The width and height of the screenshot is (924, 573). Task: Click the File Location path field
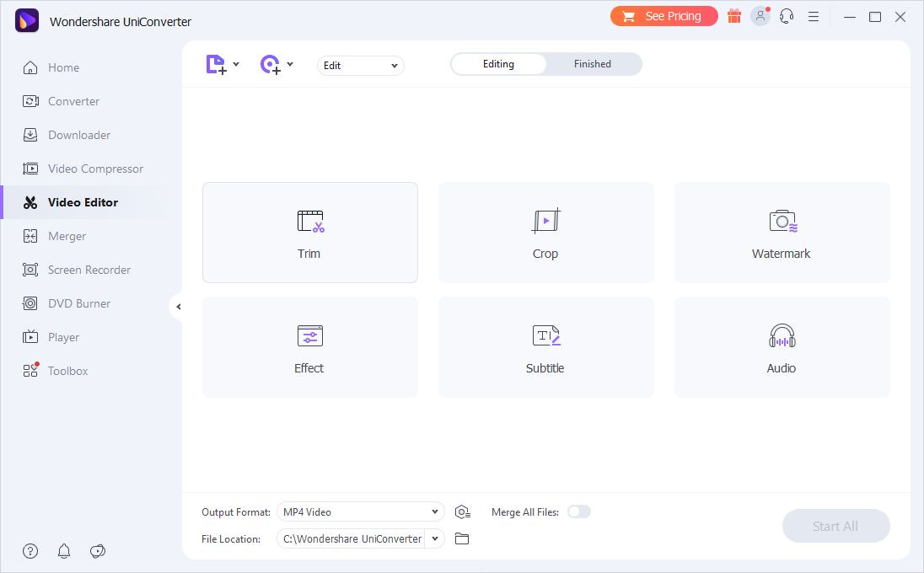[352, 538]
